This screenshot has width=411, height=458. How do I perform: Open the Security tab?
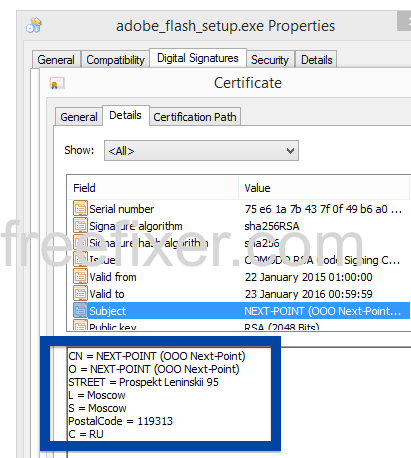(270, 60)
